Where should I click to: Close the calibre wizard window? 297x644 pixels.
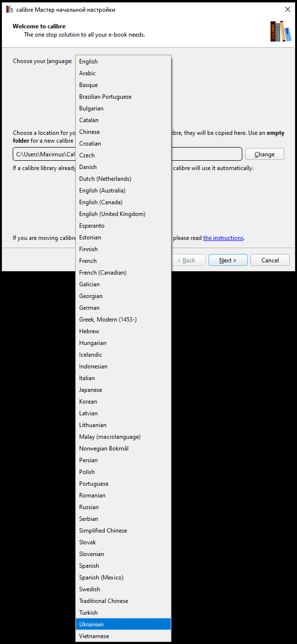287,9
